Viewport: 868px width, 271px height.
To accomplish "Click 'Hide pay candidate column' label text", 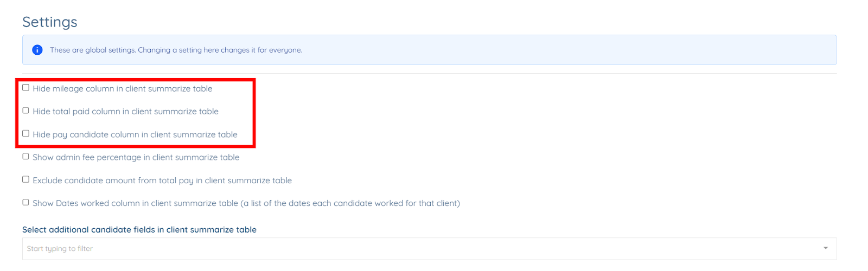I will point(135,135).
